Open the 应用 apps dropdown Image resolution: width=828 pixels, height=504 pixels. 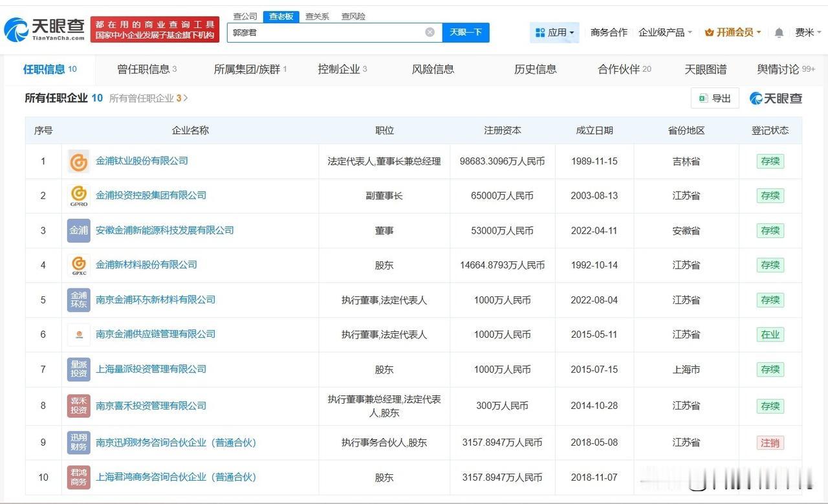554,32
